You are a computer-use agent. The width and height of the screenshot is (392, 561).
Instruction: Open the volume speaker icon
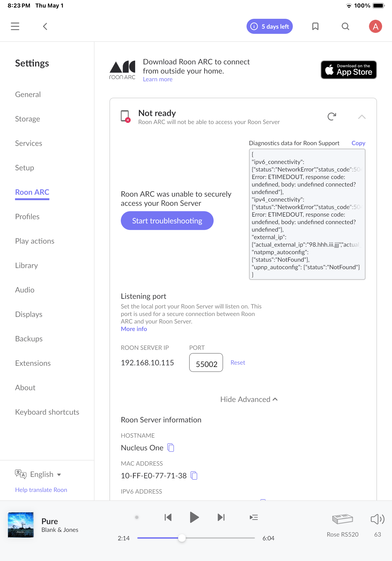377,519
